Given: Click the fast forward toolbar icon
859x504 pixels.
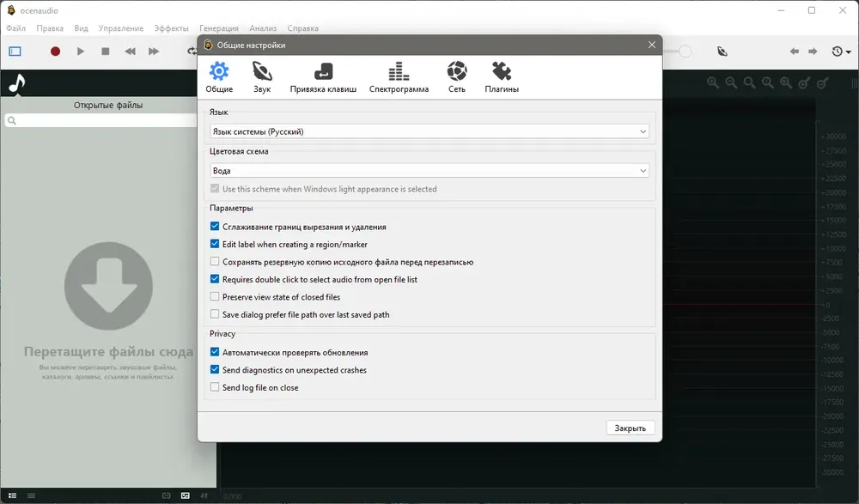Looking at the screenshot, I should 154,52.
